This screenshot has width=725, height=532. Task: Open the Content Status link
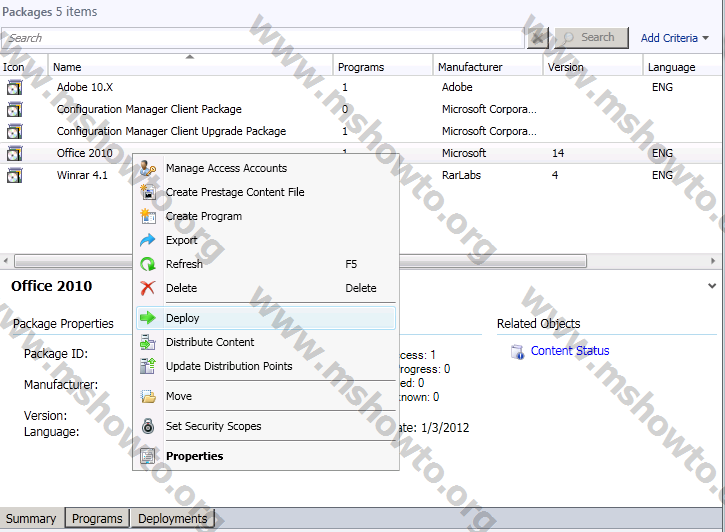coord(570,351)
